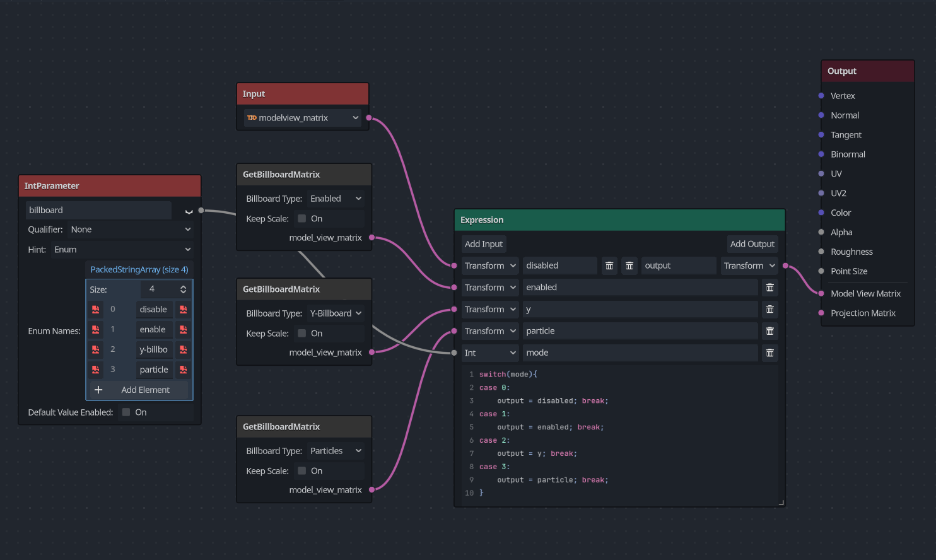This screenshot has width=936, height=560.
Task: Collapse the PackedStringArray (size 4) header
Action: click(x=139, y=269)
